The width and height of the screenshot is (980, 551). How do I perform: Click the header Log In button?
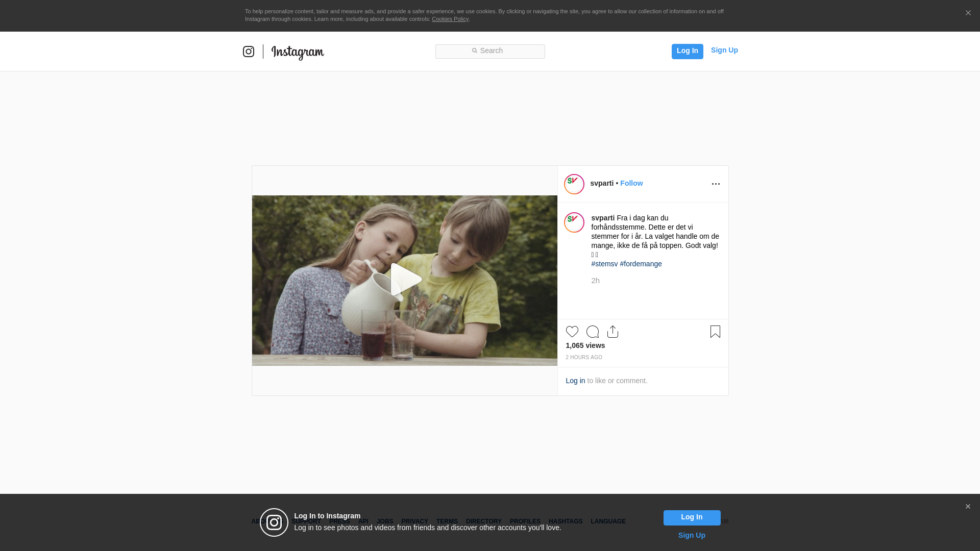tap(687, 51)
